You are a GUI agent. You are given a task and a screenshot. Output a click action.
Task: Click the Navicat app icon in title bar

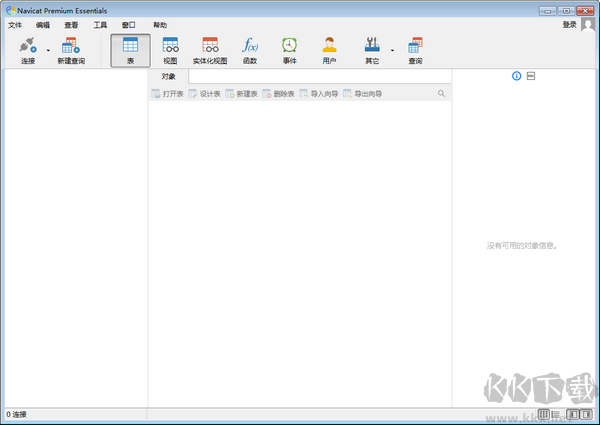pos(10,10)
